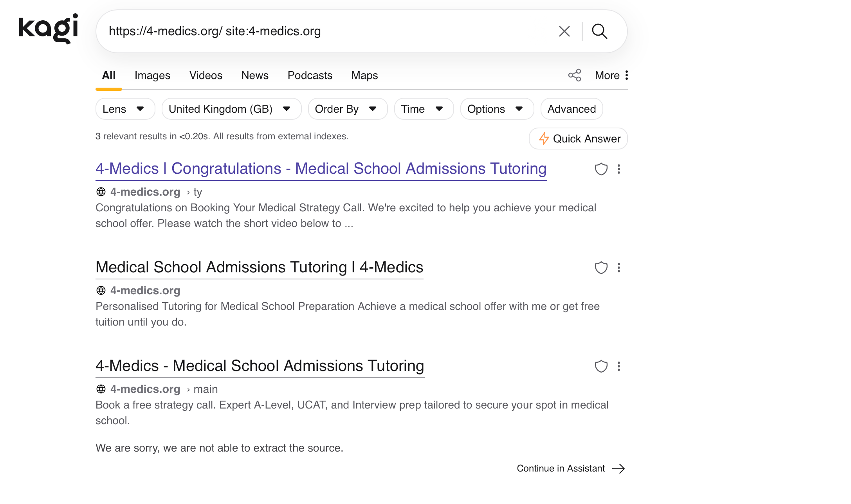Clear the search query with X icon
Screen dimensions: 851x504
[564, 31]
